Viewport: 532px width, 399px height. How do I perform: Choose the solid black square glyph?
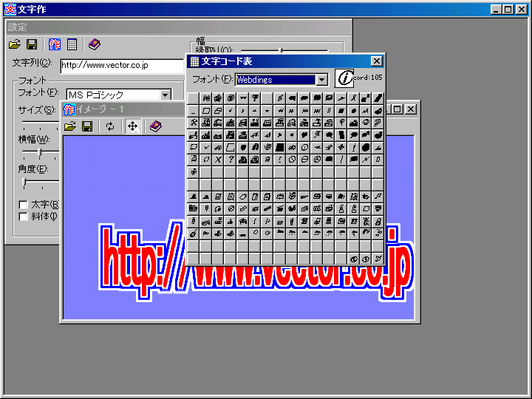click(279, 147)
